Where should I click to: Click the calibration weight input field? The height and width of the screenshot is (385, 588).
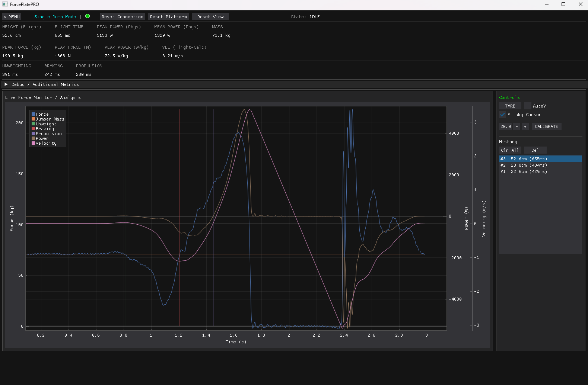[505, 126]
